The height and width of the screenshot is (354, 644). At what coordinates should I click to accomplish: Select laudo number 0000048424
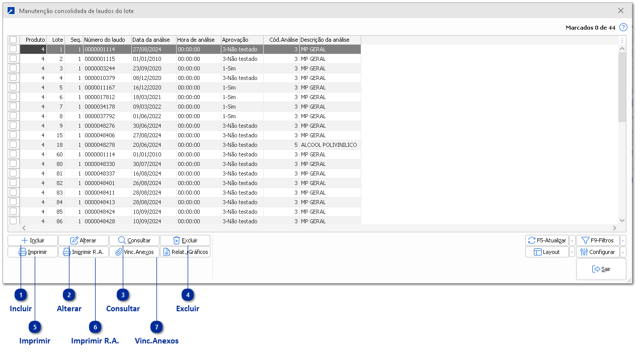107,212
